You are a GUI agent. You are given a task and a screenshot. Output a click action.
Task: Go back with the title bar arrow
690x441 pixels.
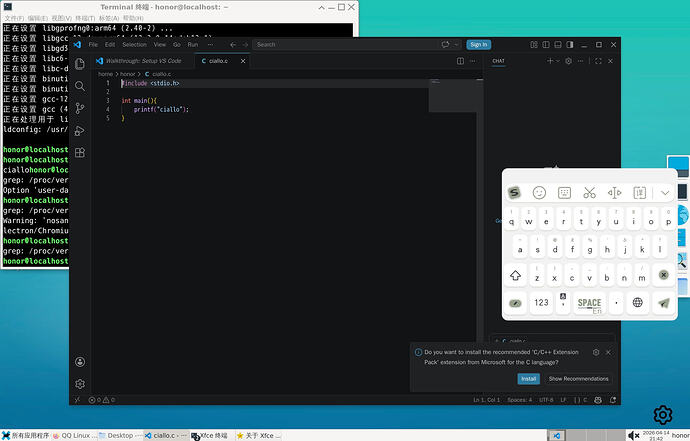[x=233, y=44]
